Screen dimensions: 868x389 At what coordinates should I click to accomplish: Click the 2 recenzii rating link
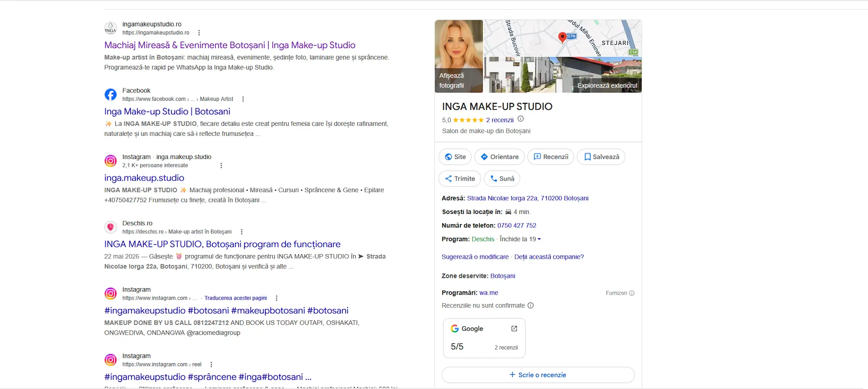pos(500,120)
